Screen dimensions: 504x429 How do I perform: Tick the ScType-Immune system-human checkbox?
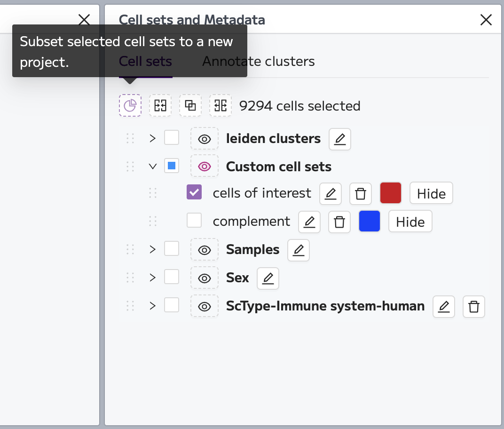click(x=172, y=305)
